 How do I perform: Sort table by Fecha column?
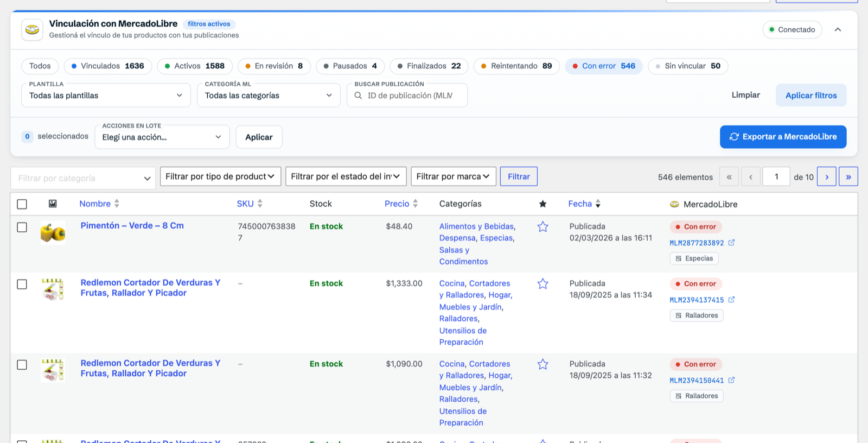(584, 204)
